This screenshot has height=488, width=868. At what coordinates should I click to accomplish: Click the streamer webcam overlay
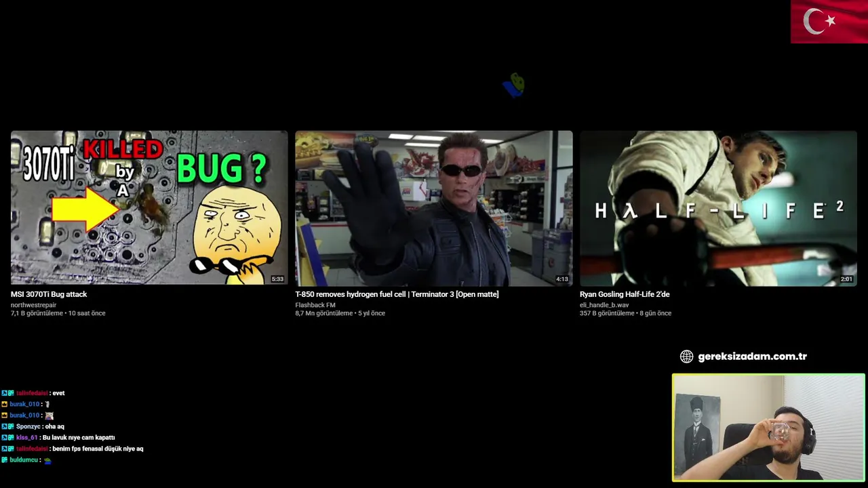(x=768, y=428)
